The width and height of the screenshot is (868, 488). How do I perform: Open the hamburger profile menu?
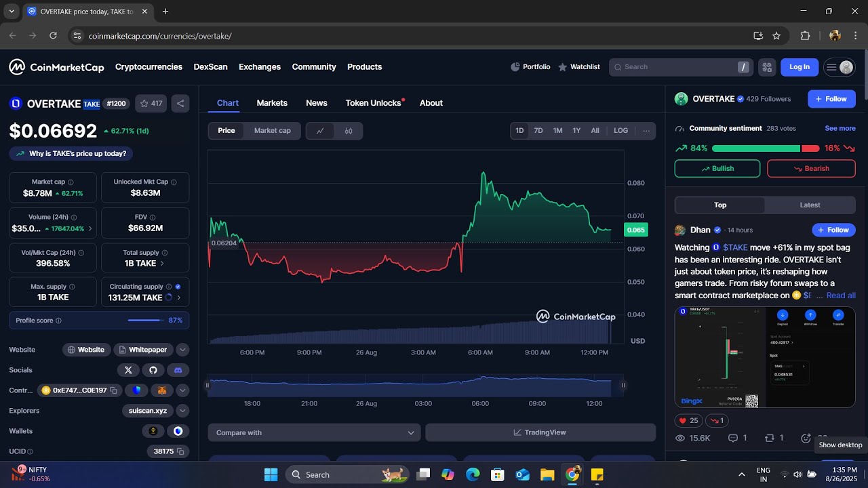pyautogui.click(x=839, y=67)
